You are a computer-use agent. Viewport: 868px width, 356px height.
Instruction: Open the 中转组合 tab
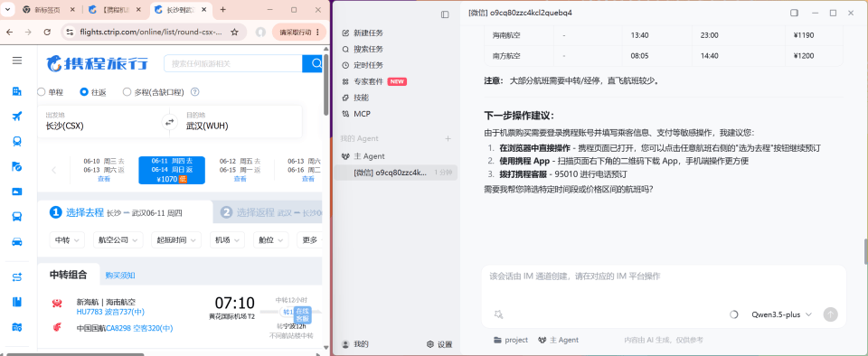68,275
